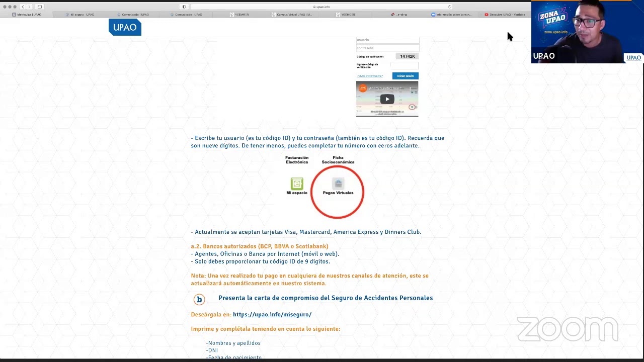
Task: Reload the page with the refresh icon
Action: pyautogui.click(x=449, y=7)
